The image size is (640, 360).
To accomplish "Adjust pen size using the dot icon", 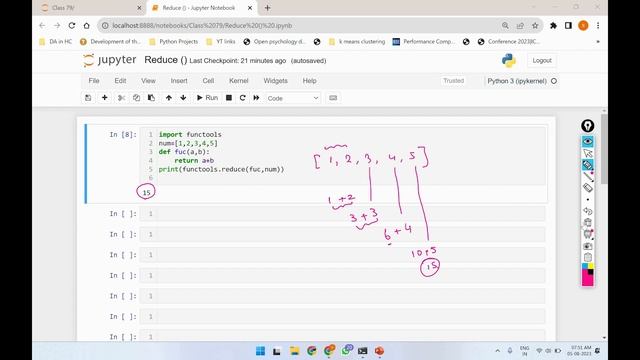I will 587,200.
